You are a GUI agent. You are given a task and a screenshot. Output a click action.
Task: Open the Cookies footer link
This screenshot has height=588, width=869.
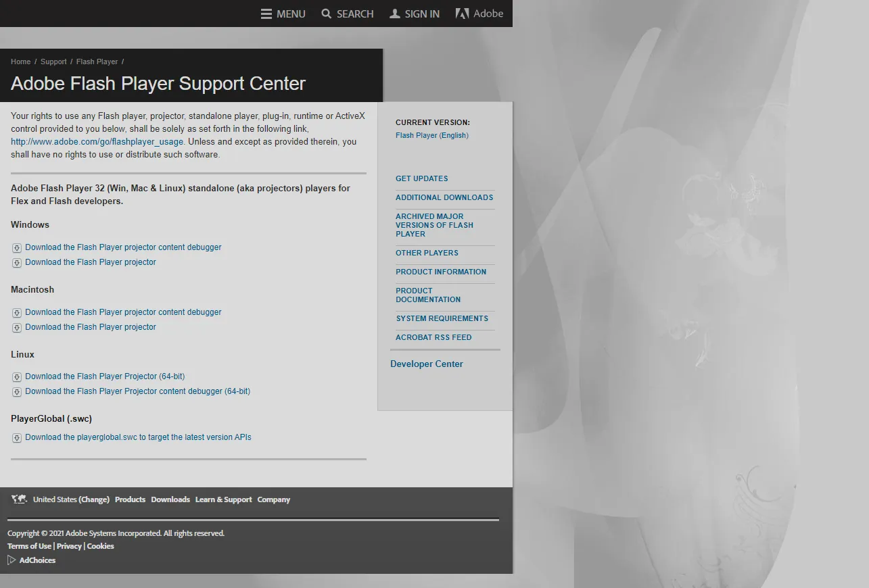pyautogui.click(x=101, y=546)
